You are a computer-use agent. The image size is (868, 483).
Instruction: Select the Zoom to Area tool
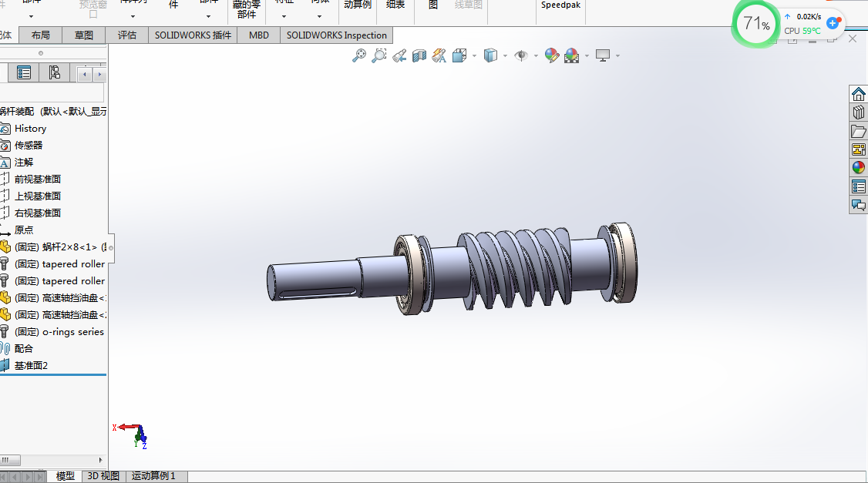(379, 55)
